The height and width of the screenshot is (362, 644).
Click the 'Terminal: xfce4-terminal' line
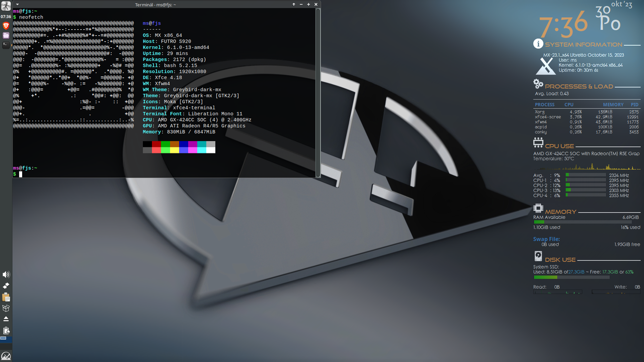click(179, 108)
